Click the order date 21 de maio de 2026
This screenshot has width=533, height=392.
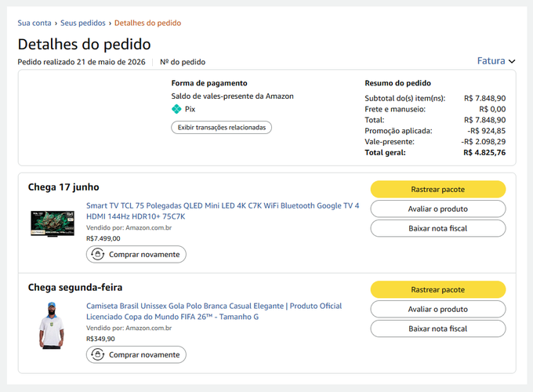111,62
